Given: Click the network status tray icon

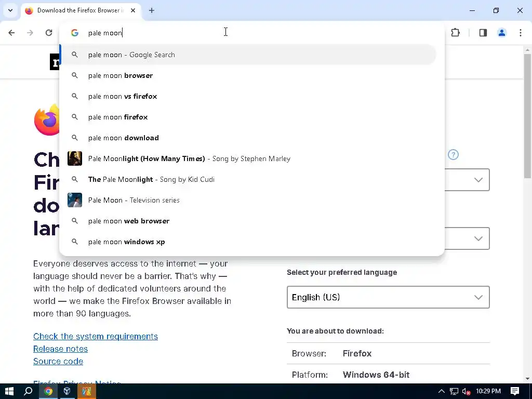Looking at the screenshot, I should 454,391.
